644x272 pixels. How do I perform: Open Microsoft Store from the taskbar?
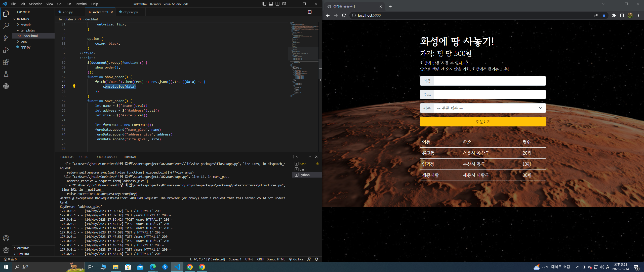(128, 267)
